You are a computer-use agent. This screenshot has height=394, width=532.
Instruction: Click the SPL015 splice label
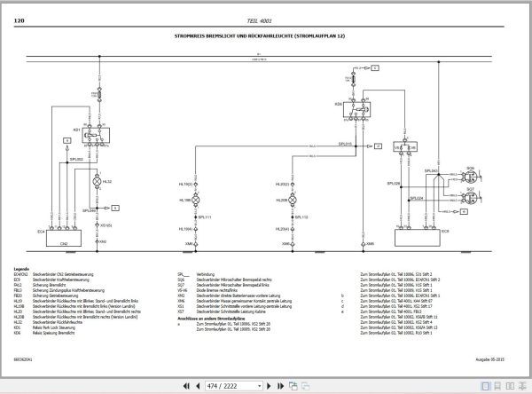345,144
